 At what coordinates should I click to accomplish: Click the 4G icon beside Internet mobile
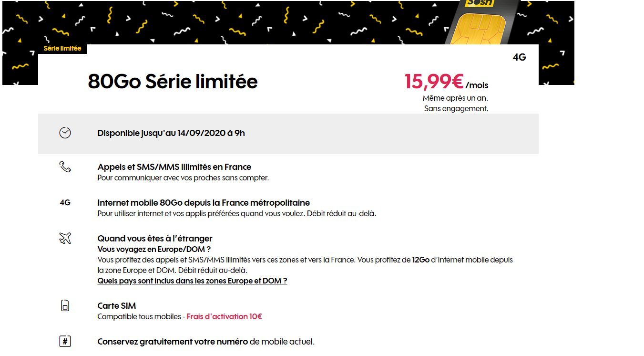click(65, 202)
